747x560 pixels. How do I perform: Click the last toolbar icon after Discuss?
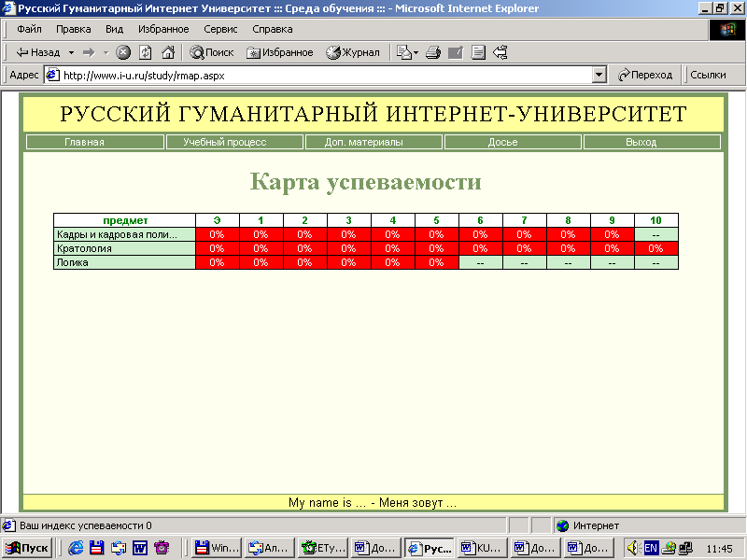click(x=500, y=52)
